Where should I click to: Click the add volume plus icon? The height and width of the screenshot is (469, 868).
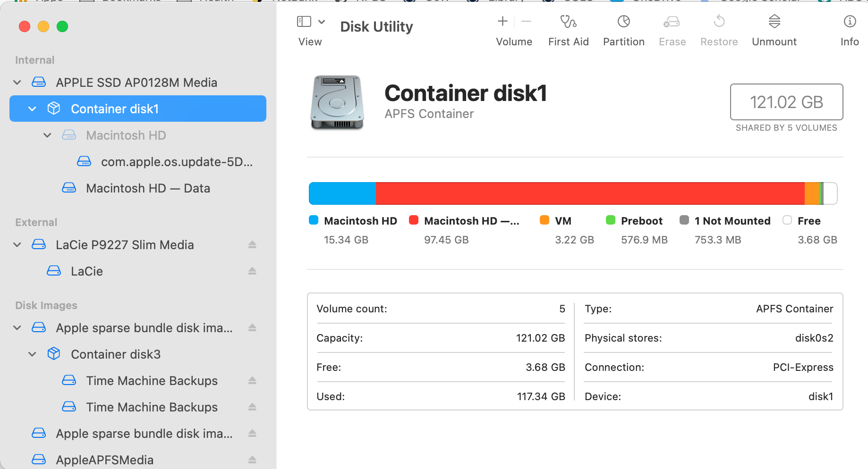point(502,21)
